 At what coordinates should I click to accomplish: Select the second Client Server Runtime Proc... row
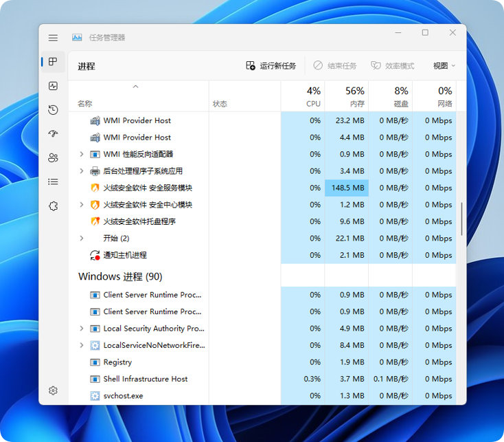tap(262, 311)
